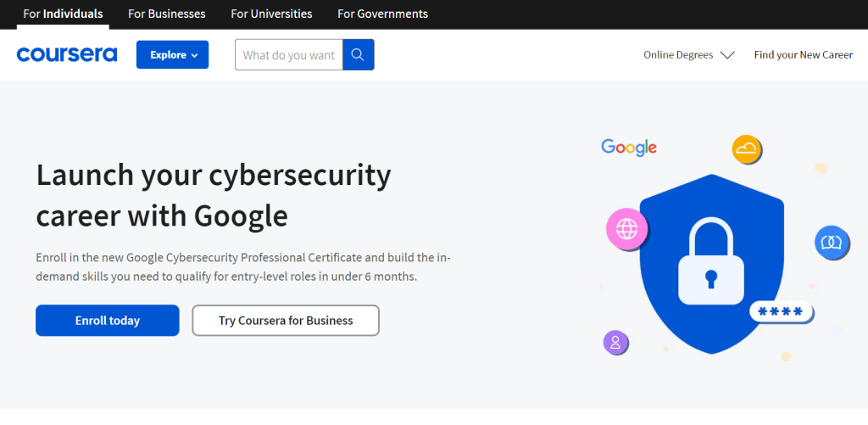
Task: Focus the 'What do you want' search field
Action: click(288, 55)
